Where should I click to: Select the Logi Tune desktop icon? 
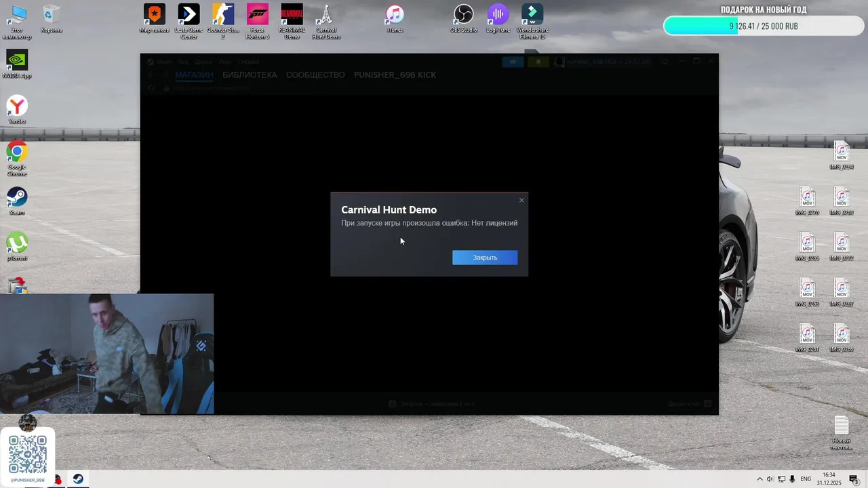pos(498,19)
